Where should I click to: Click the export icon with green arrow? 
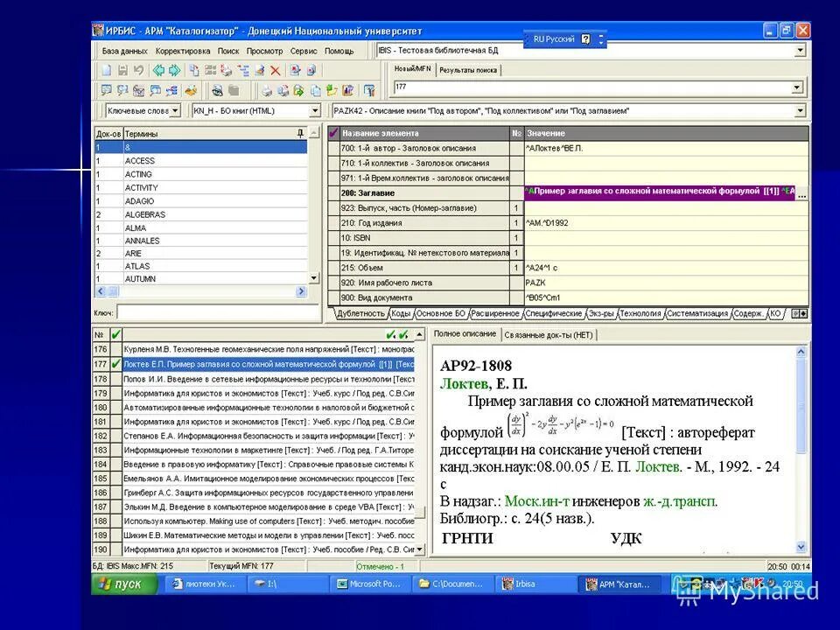[x=298, y=90]
